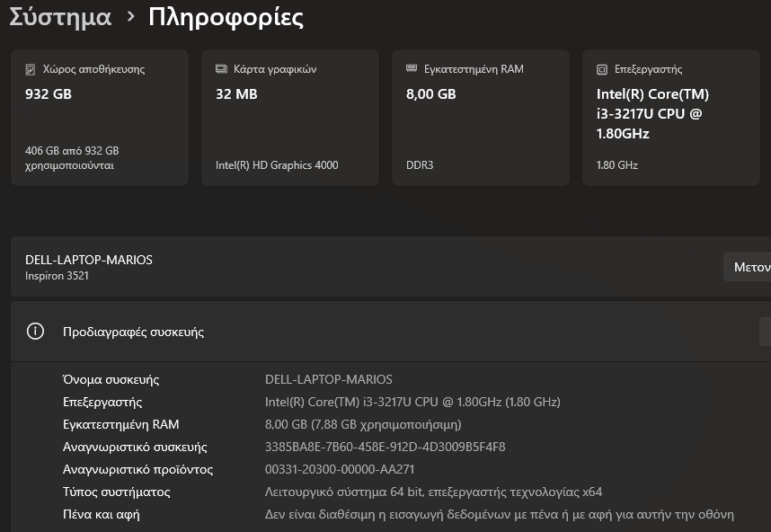Viewport: 771px width, 532px height.
Task: Click the Πληροφορίες page title
Action: 226,17
